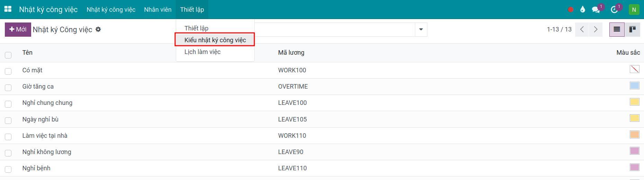Open the main apps grid menu

pyautogui.click(x=8, y=9)
